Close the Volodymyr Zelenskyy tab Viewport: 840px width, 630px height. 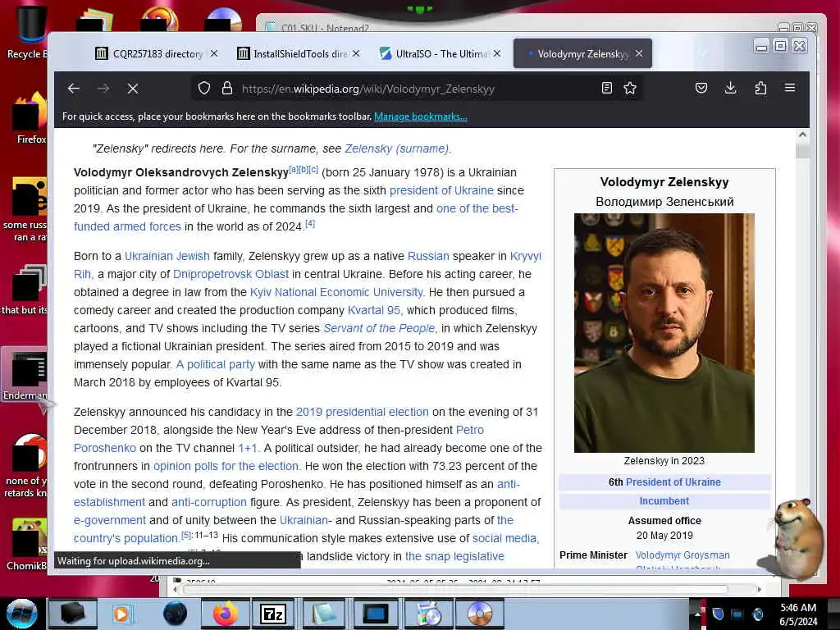(639, 53)
